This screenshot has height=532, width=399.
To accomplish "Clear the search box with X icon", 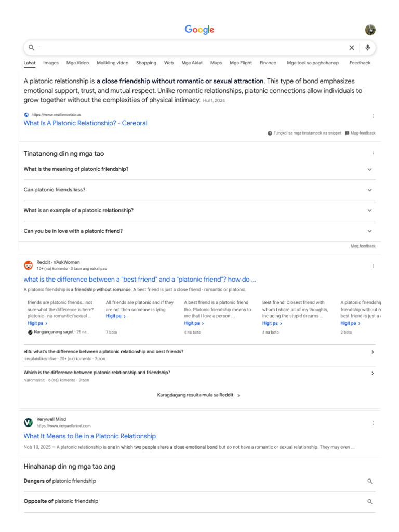I will (x=352, y=48).
